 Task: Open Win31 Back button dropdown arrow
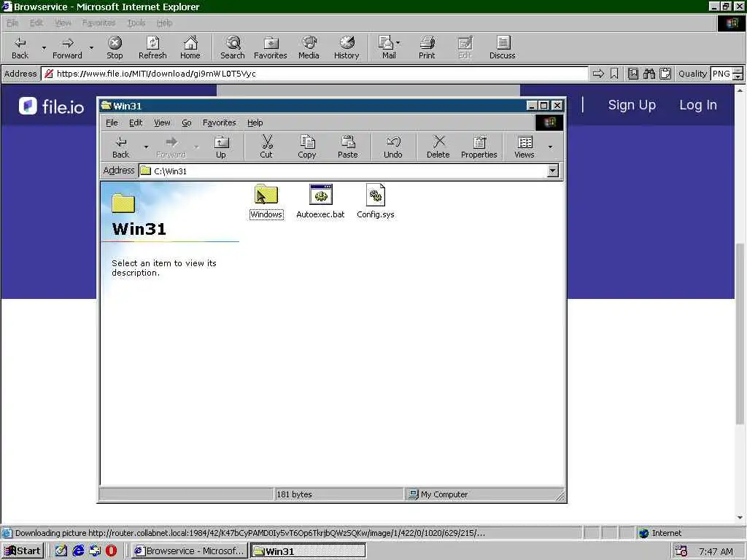coord(146,147)
